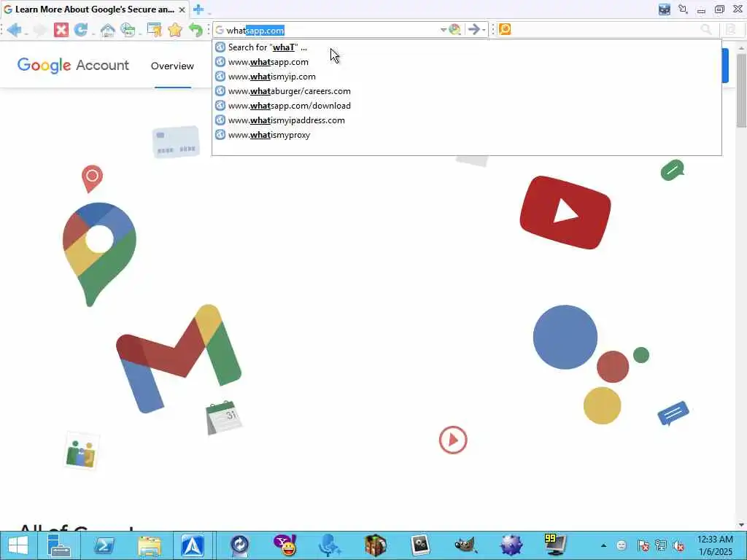
Task: Expand address bar history dropdown arrow
Action: [443, 30]
